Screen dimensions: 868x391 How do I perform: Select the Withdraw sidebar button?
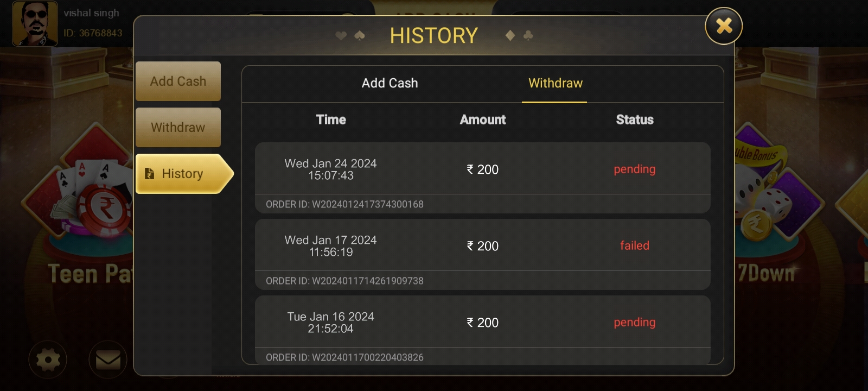click(178, 128)
